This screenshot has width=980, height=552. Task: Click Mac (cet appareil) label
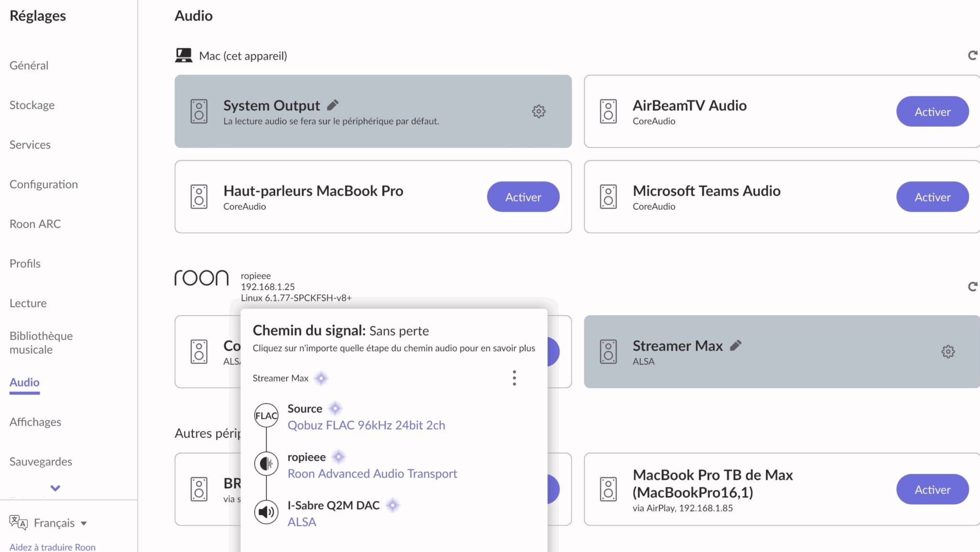[243, 56]
